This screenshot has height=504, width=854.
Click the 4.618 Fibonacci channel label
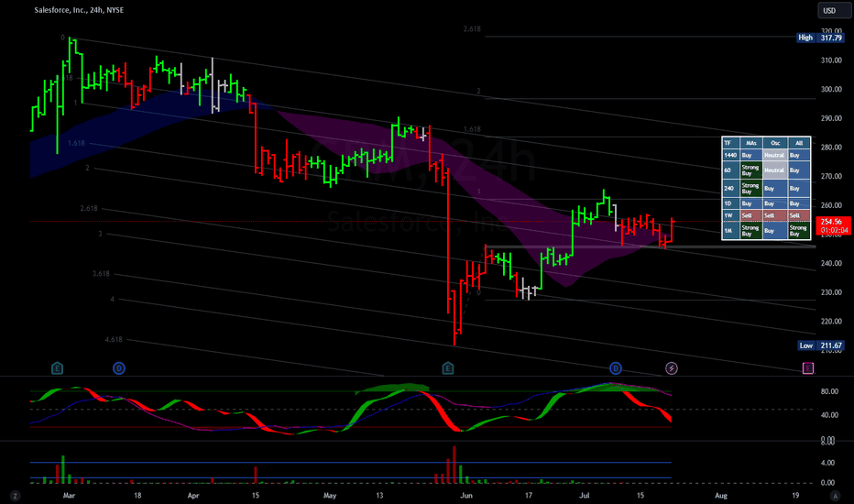tap(114, 339)
